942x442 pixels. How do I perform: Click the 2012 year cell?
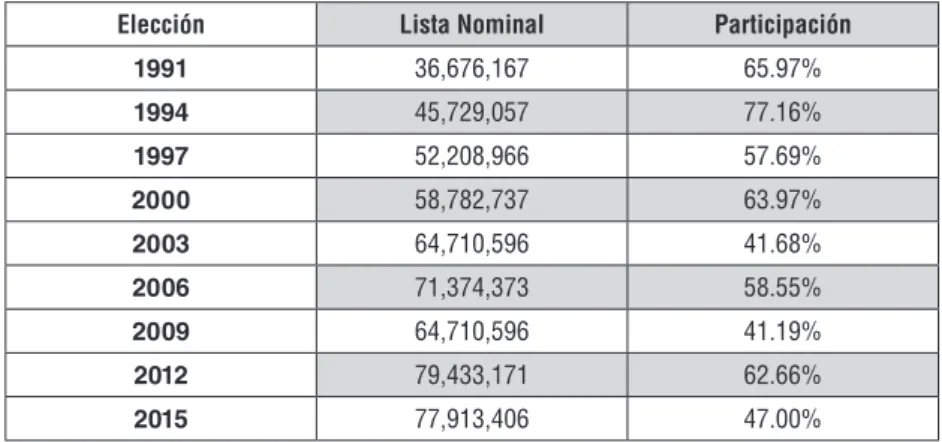click(x=160, y=375)
